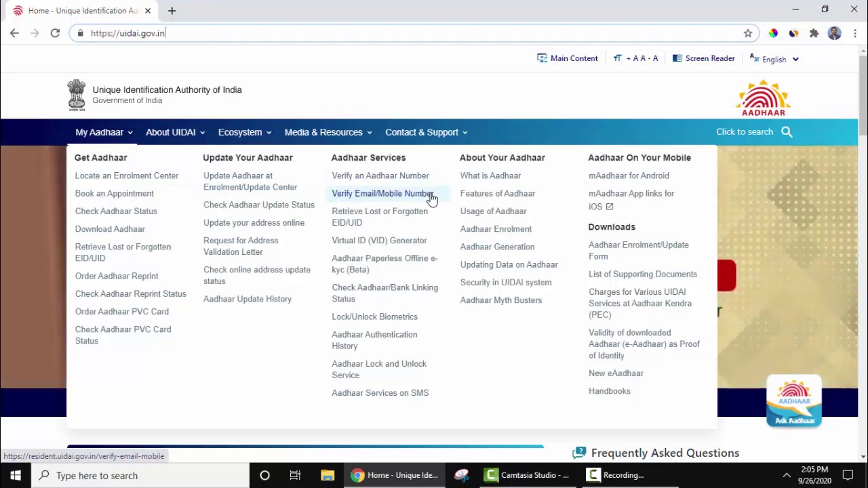Select Verify an Aadhaar Number
The width and height of the screenshot is (868, 488).
380,176
